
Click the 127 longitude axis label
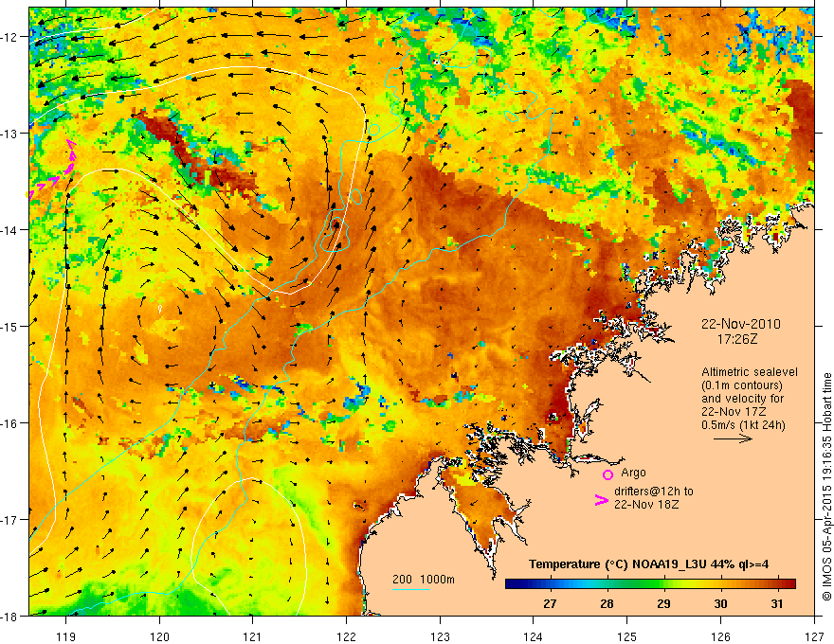click(x=814, y=636)
